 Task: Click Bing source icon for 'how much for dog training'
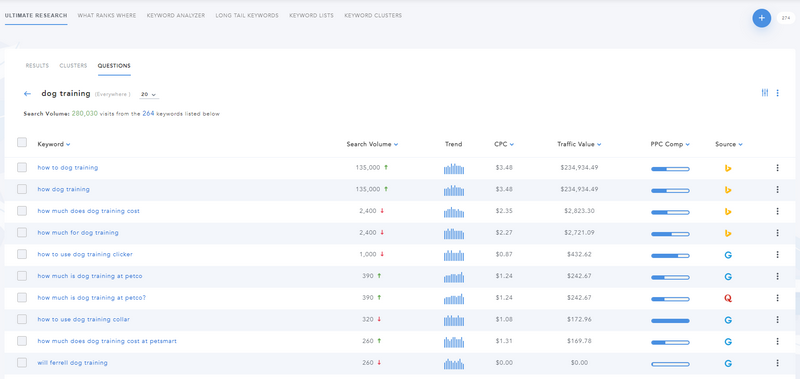[x=728, y=233]
